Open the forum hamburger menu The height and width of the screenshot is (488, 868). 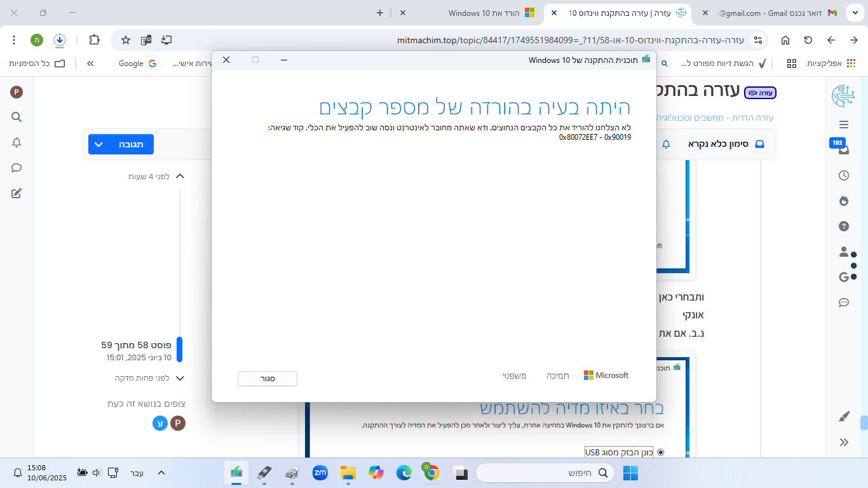844,125
